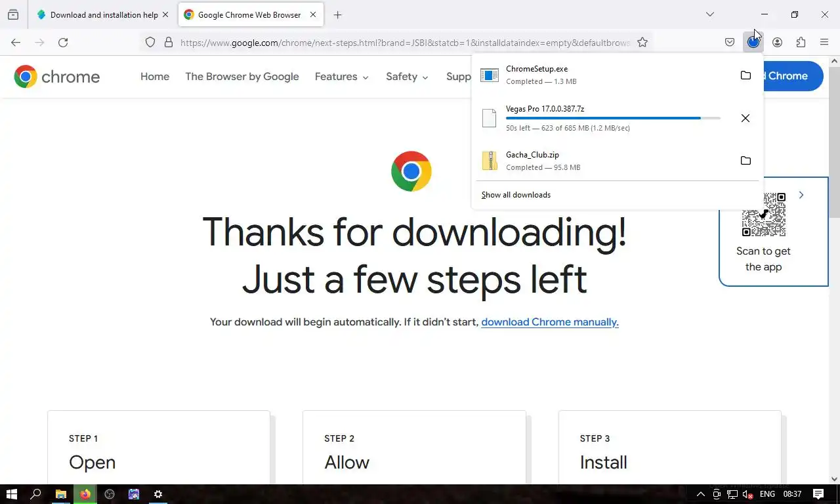Open the notification center icon
This screenshot has width=840, height=504.
(818, 494)
